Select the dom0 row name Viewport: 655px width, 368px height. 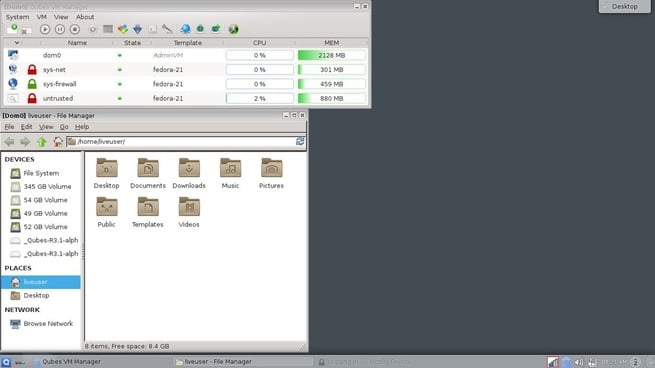click(x=52, y=55)
